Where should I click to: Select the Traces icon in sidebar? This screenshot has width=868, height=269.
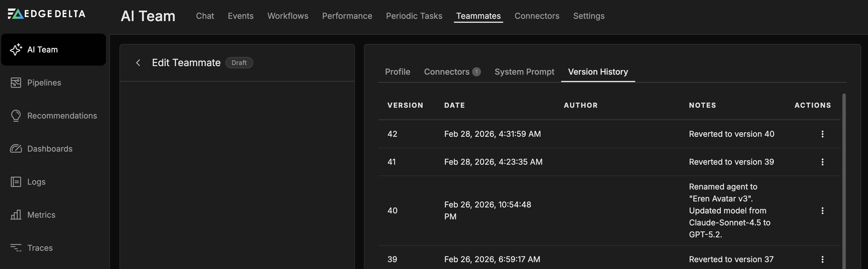(16, 248)
